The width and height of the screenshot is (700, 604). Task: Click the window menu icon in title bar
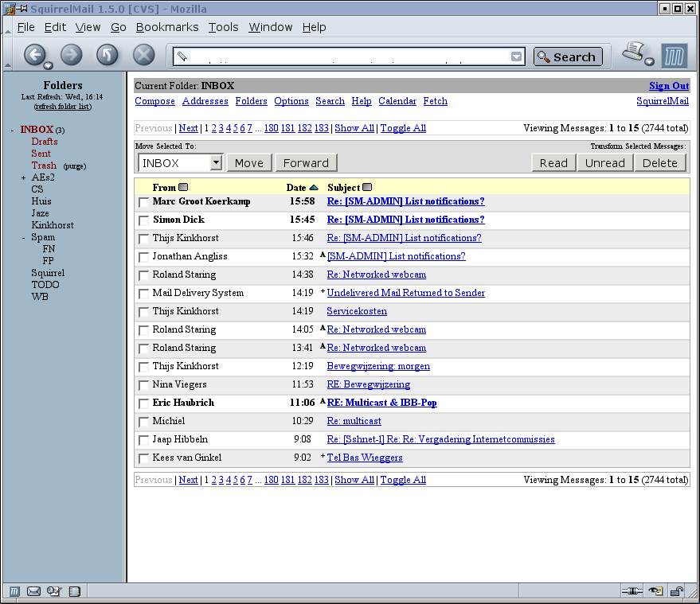pos(10,9)
